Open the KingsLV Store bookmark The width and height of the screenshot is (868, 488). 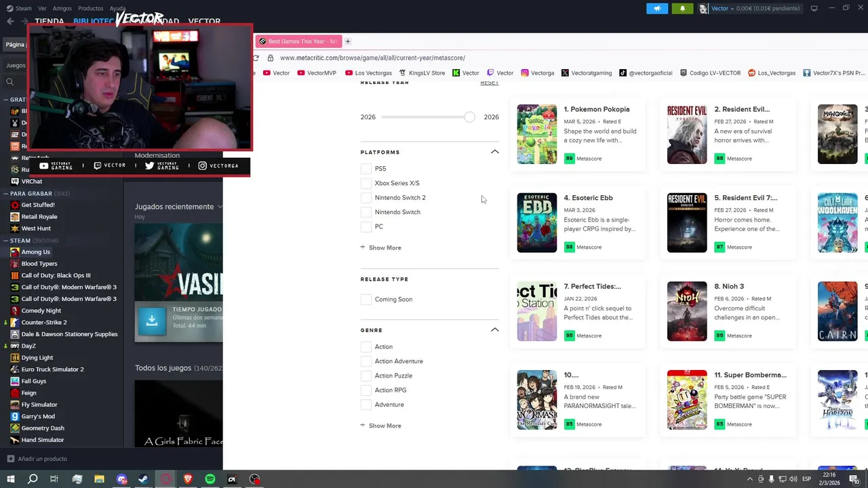click(422, 73)
